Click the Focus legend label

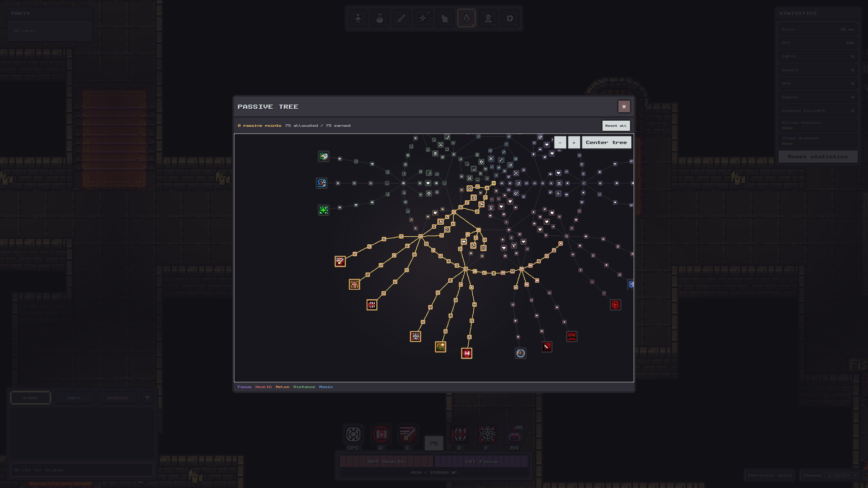244,387
